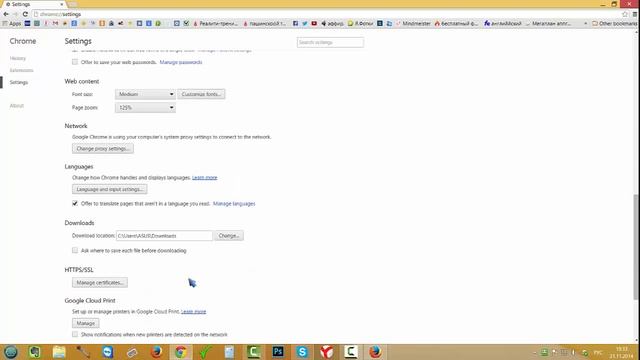The width and height of the screenshot is (640, 360).
Task: Click the Search settings field
Action: click(330, 42)
